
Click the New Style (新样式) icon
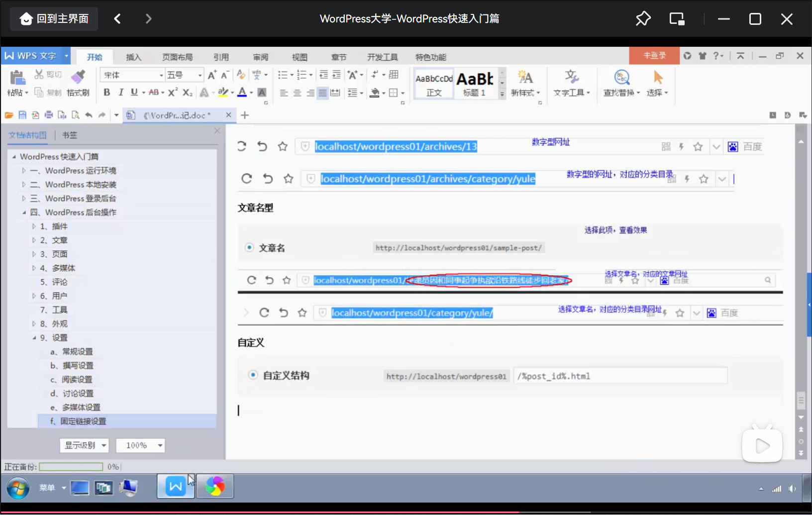(x=525, y=77)
